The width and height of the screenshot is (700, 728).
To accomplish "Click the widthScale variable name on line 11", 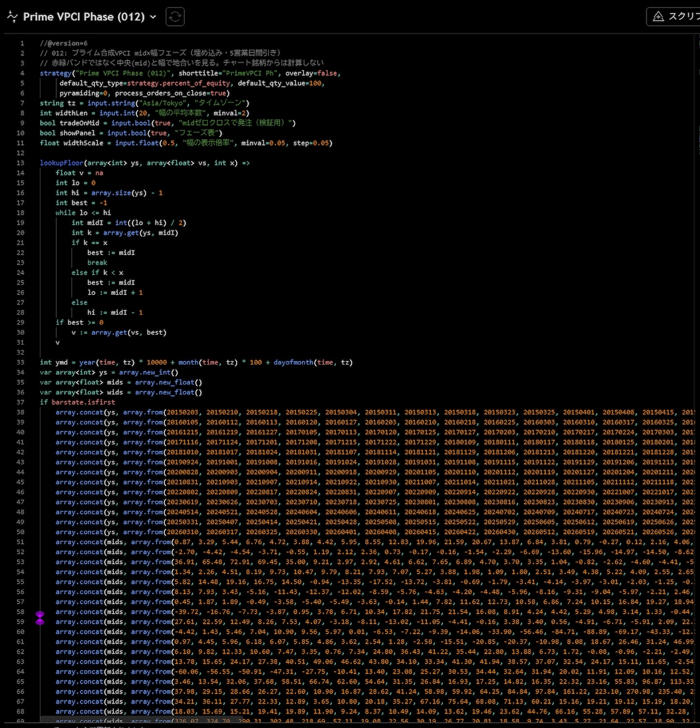I will click(x=83, y=143).
